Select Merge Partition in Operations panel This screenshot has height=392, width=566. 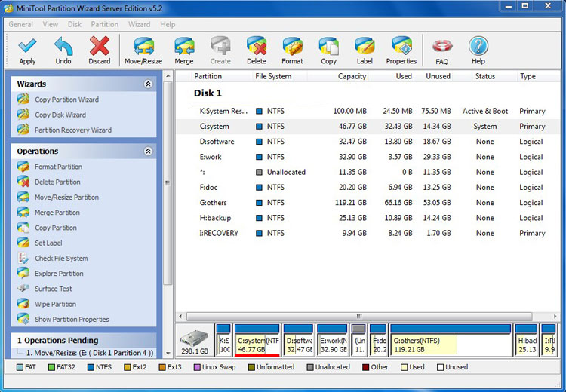pos(57,213)
